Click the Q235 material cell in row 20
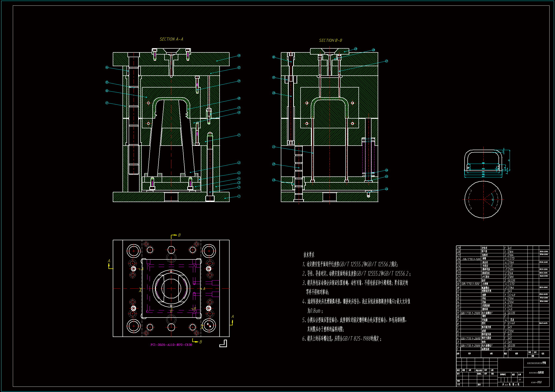The image size is (555, 392). (512, 280)
